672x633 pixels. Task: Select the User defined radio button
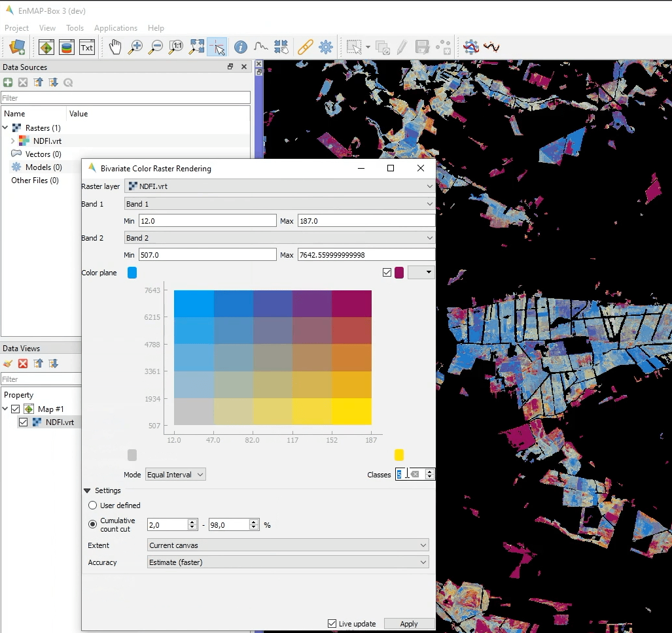click(x=93, y=505)
